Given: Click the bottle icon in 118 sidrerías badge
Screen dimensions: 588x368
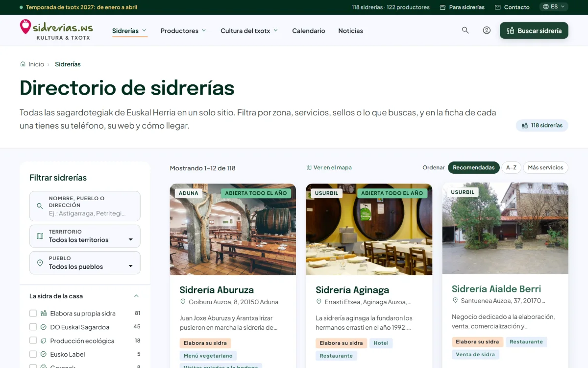Looking at the screenshot, I should click(525, 126).
